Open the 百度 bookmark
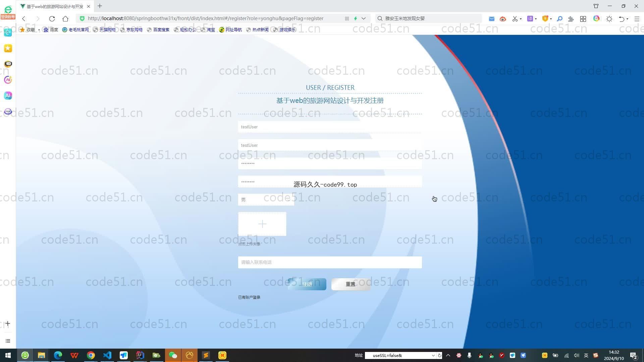The width and height of the screenshot is (644, 362). tap(51, 30)
